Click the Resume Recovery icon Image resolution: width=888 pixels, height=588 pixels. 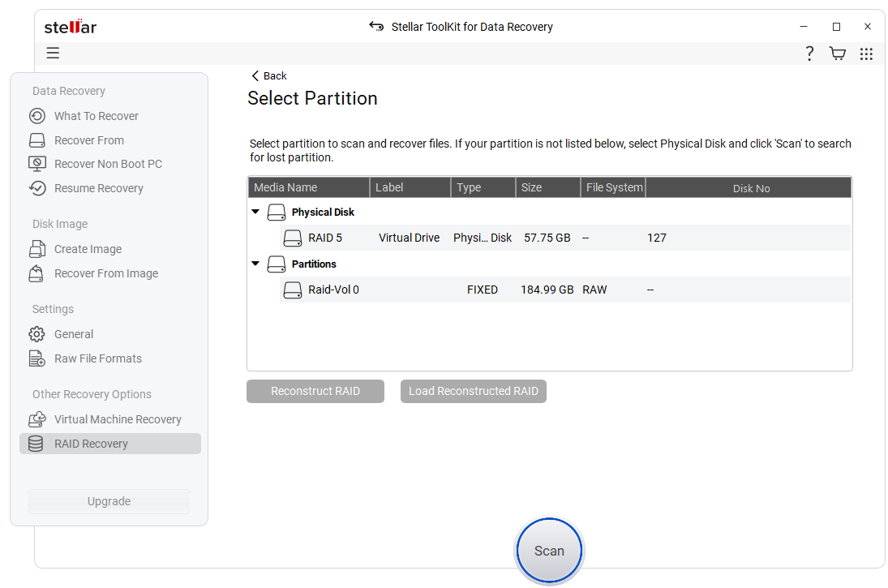coord(37,188)
